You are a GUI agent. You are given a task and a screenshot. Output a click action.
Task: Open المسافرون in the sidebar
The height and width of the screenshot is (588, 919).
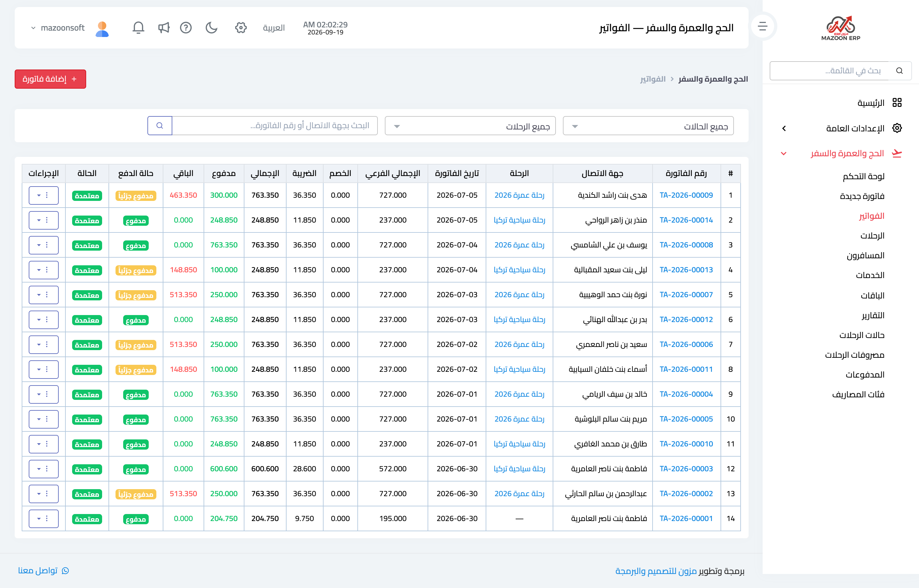pos(865,255)
